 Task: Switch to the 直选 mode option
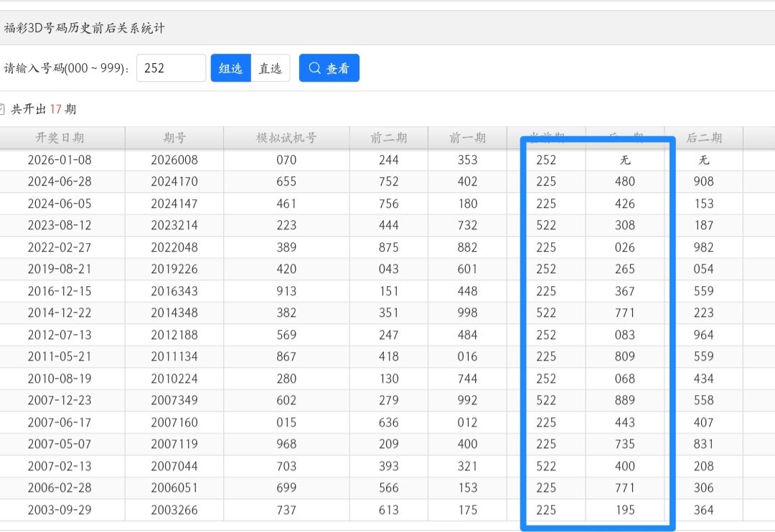click(x=271, y=68)
